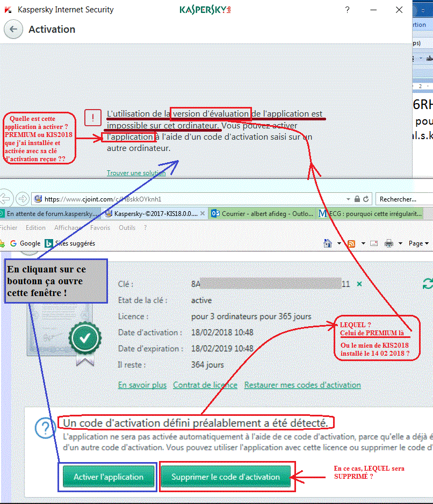Minimize the Kaspersky Internet Security window

pos(373,10)
